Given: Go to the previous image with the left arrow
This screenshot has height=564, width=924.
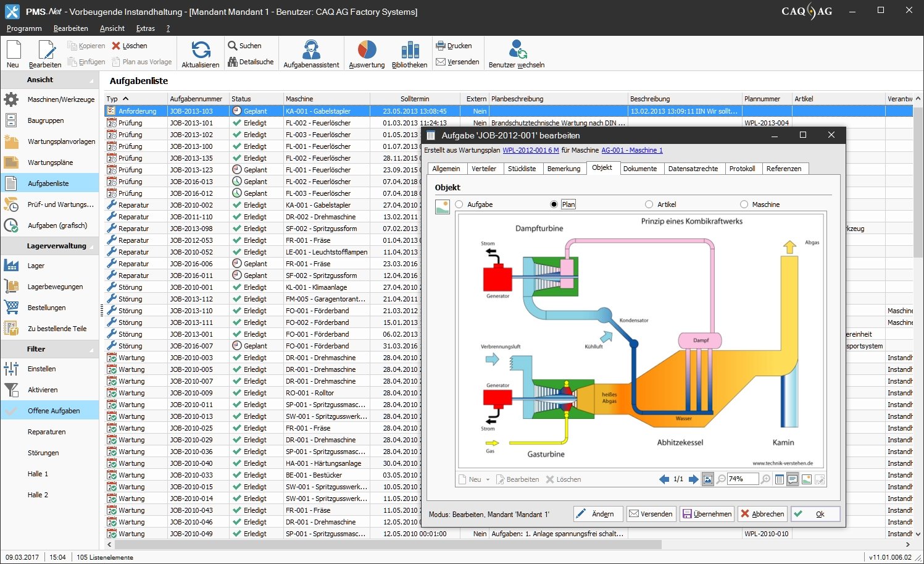Looking at the screenshot, I should coord(664,479).
